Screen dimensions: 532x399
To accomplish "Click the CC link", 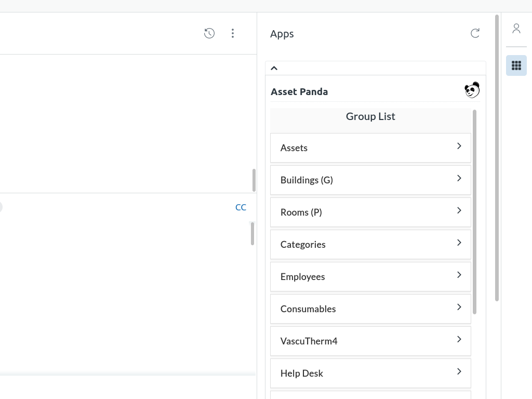I will click(241, 207).
